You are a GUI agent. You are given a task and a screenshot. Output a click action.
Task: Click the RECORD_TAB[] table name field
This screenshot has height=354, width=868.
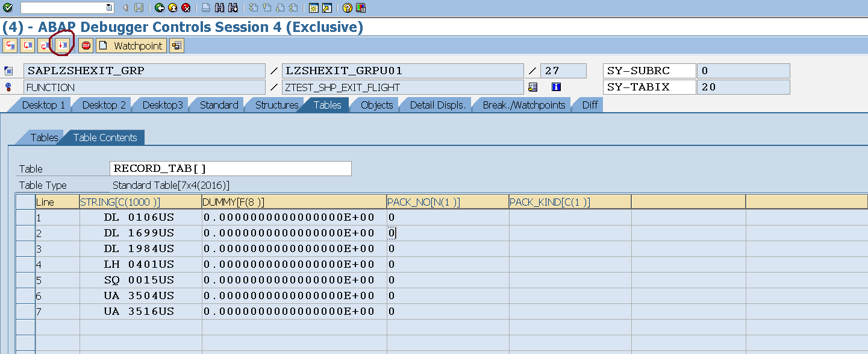click(x=231, y=169)
